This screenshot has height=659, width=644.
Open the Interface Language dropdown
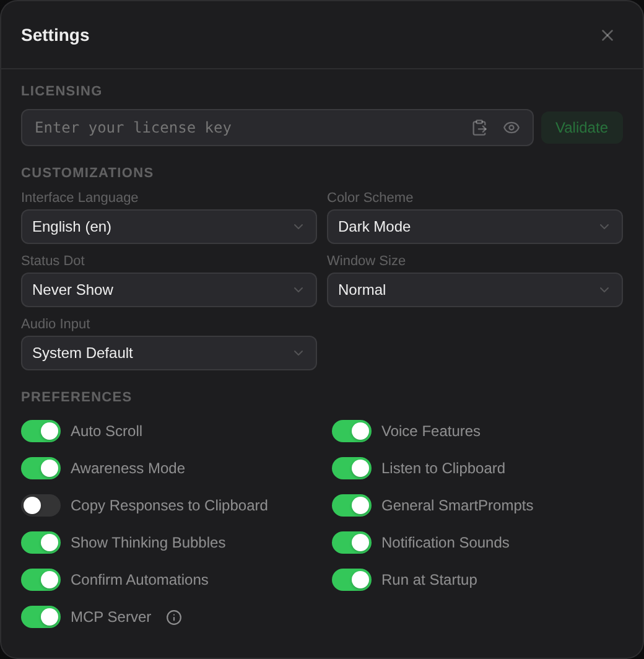[169, 227]
